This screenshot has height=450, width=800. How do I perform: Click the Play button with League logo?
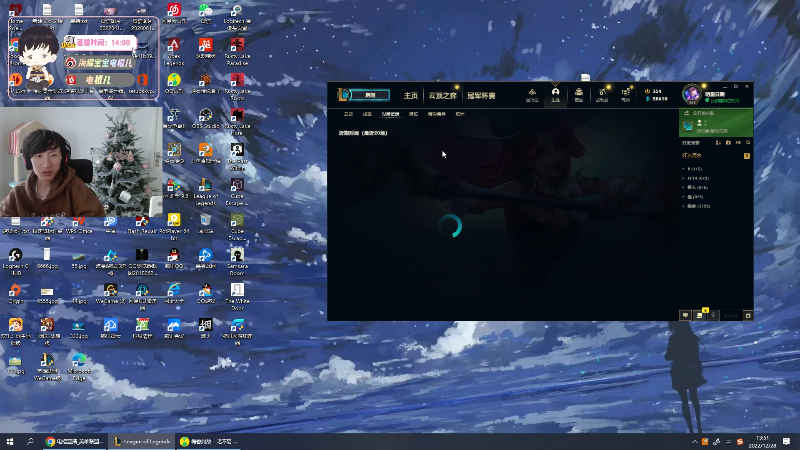point(364,95)
